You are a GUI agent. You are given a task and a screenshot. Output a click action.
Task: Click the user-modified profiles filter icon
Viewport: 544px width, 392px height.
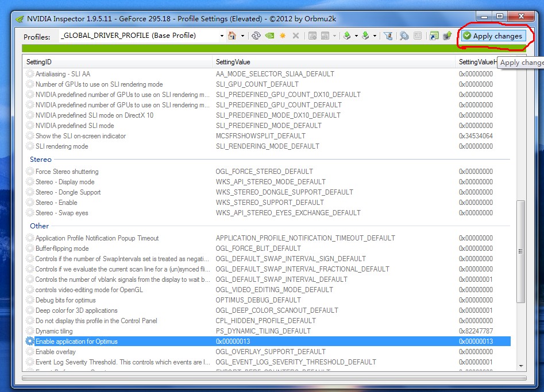coord(388,36)
